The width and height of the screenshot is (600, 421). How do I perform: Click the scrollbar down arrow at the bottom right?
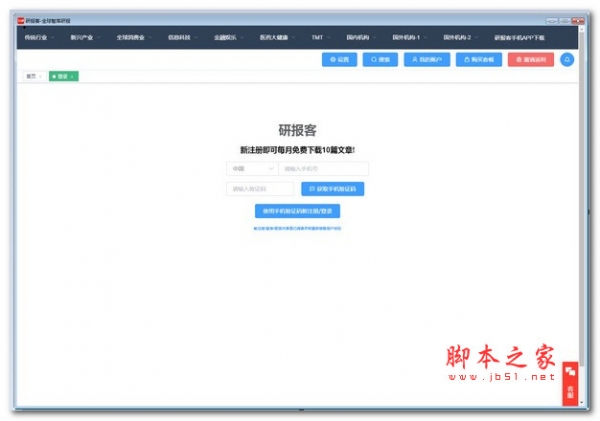pos(582,403)
